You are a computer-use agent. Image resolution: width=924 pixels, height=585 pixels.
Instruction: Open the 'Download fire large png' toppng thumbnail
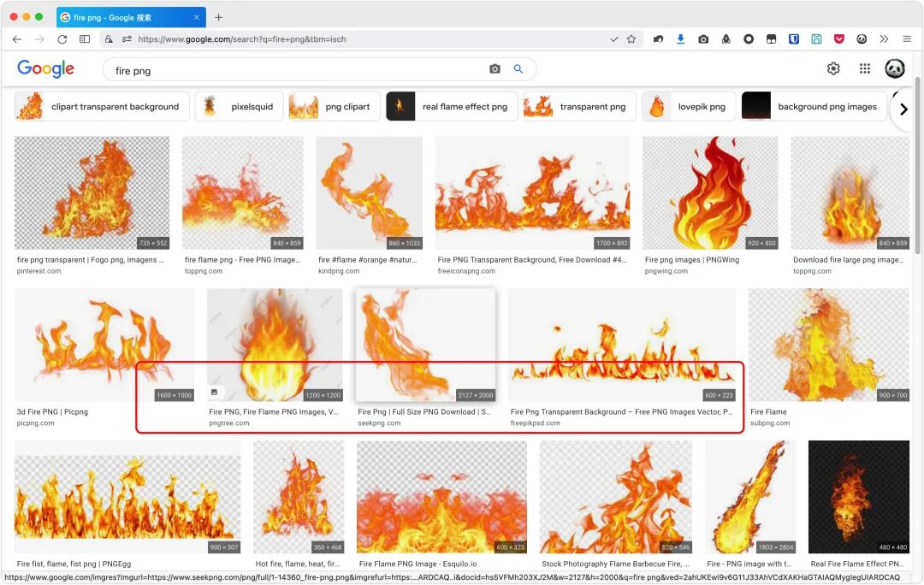tap(850, 192)
